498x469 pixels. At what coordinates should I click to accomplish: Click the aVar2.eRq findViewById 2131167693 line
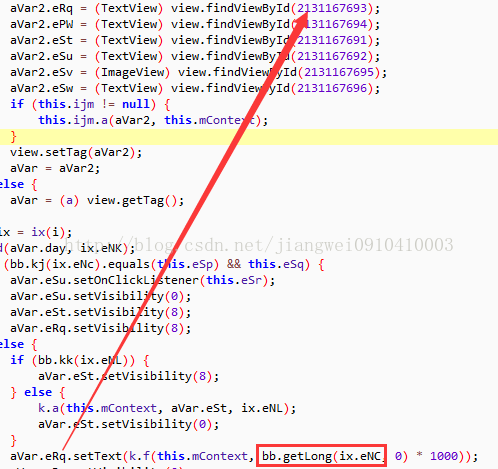(x=195, y=8)
